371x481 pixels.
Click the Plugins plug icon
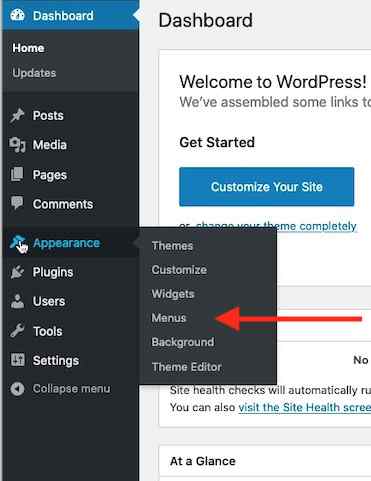click(17, 272)
